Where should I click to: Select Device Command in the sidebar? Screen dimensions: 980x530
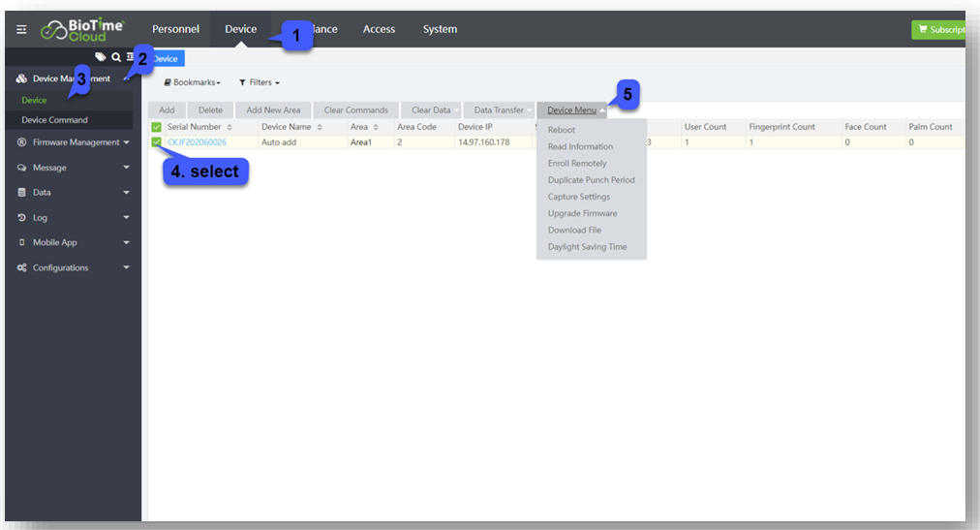[54, 120]
